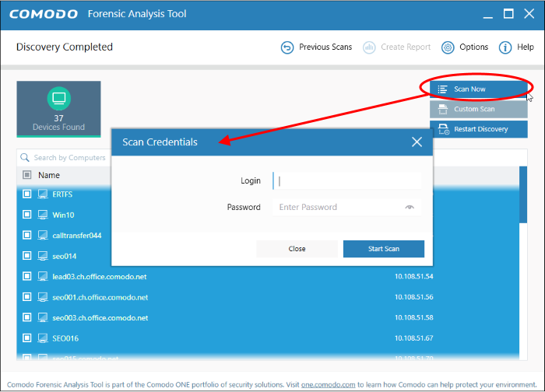545x392 pixels.
Task: Click the Name column header
Action: coord(49,175)
